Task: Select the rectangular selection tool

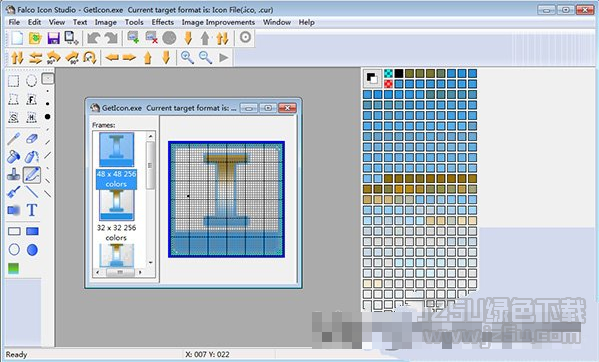Action: 14,81
